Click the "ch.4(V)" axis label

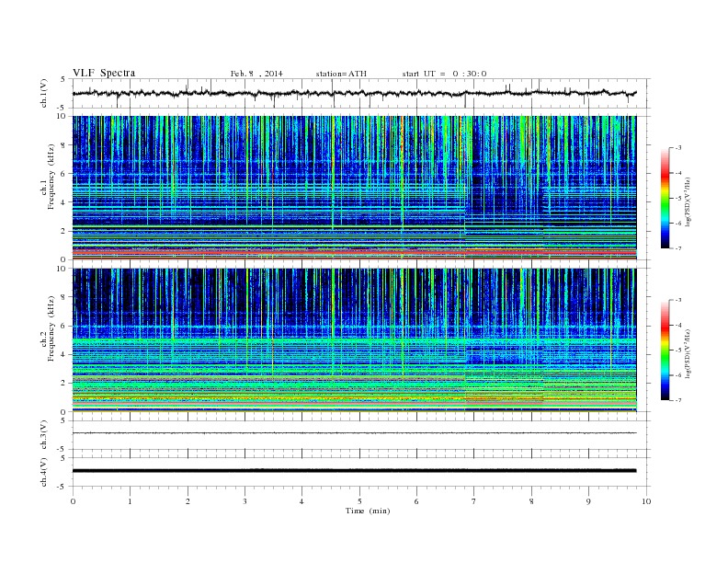point(44,472)
